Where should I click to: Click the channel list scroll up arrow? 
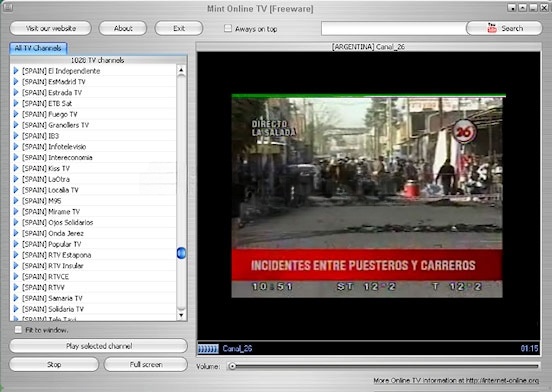tap(181, 70)
